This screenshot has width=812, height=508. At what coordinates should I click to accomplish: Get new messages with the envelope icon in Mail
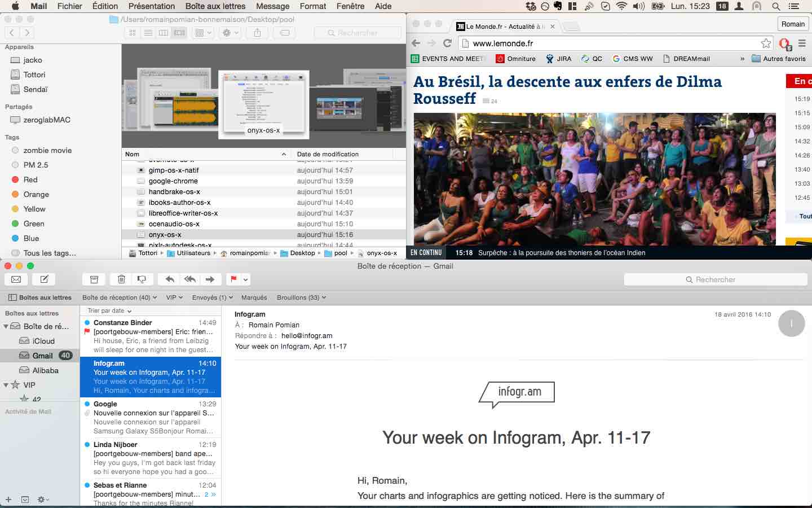click(16, 279)
